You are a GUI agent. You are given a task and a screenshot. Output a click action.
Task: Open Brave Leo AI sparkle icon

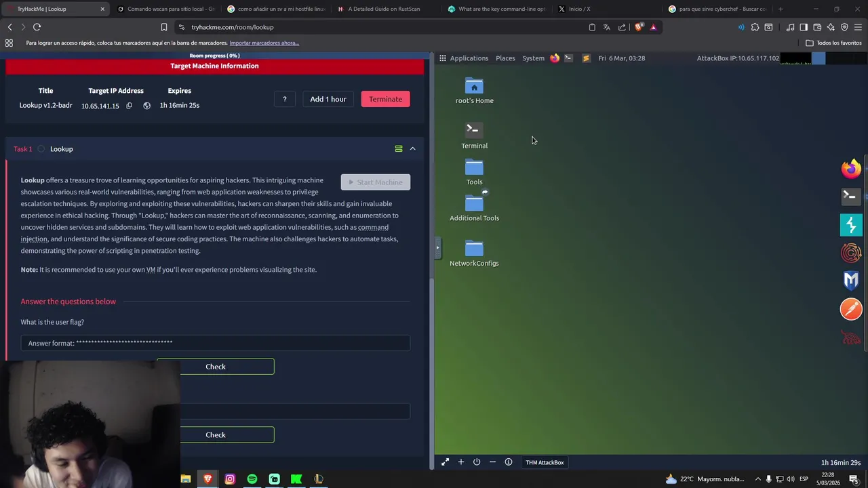(x=831, y=27)
